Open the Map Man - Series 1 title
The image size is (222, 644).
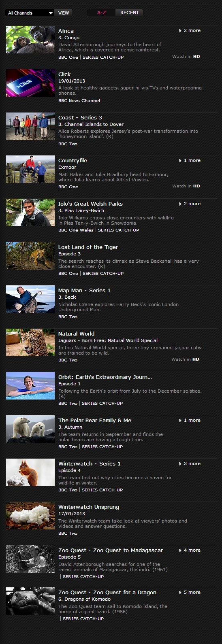coord(84,290)
